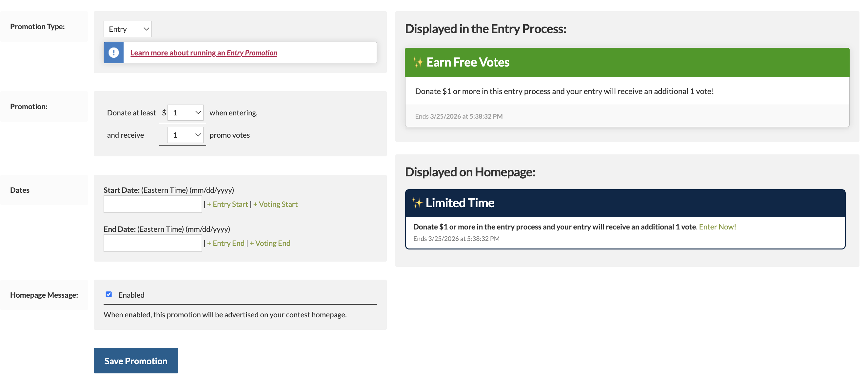The width and height of the screenshot is (868, 377).
Task: Click the sparkle icon beside Earn Free Votes
Action: [418, 62]
